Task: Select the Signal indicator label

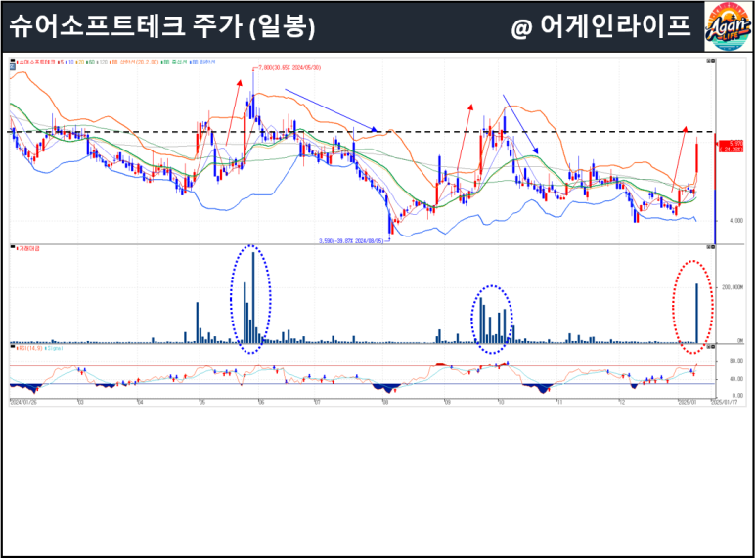Action: click(x=54, y=348)
